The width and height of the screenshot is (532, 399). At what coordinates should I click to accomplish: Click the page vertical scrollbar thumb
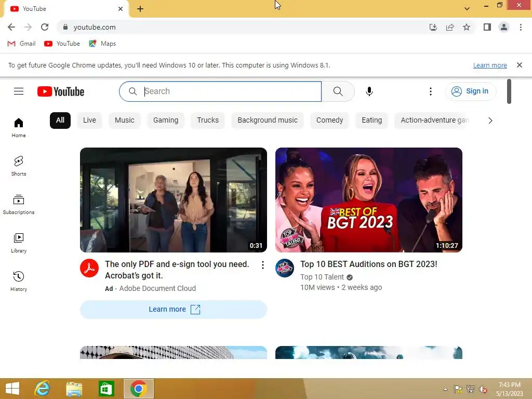509,91
